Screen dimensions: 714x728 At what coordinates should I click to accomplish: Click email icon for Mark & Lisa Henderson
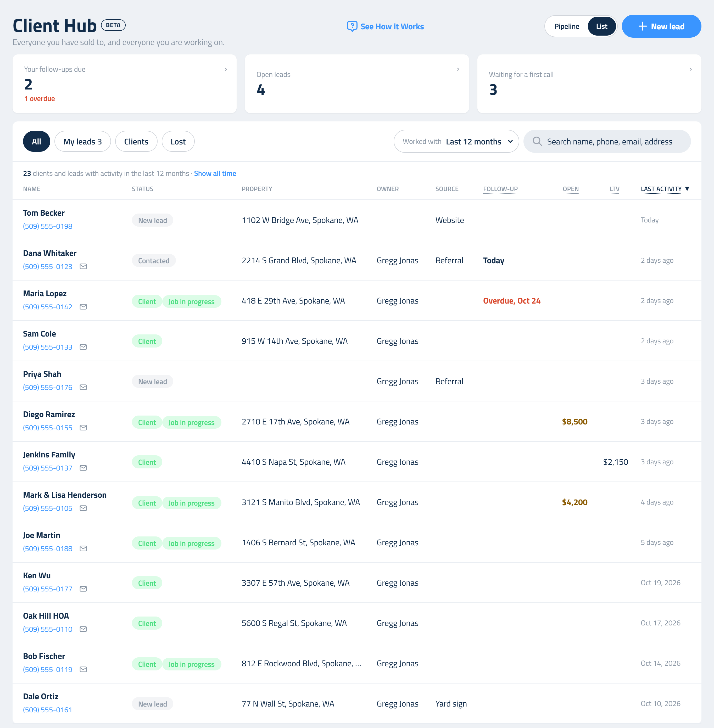click(x=83, y=508)
